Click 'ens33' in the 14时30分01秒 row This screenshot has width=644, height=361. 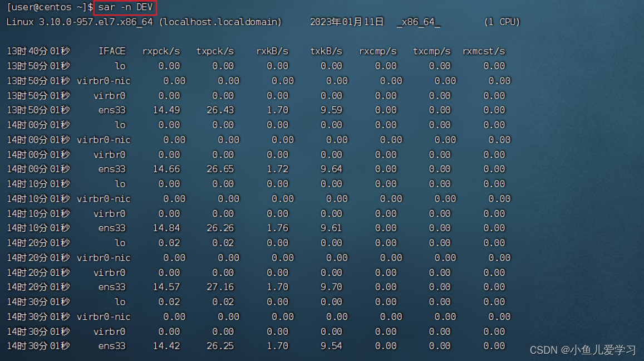tap(112, 346)
